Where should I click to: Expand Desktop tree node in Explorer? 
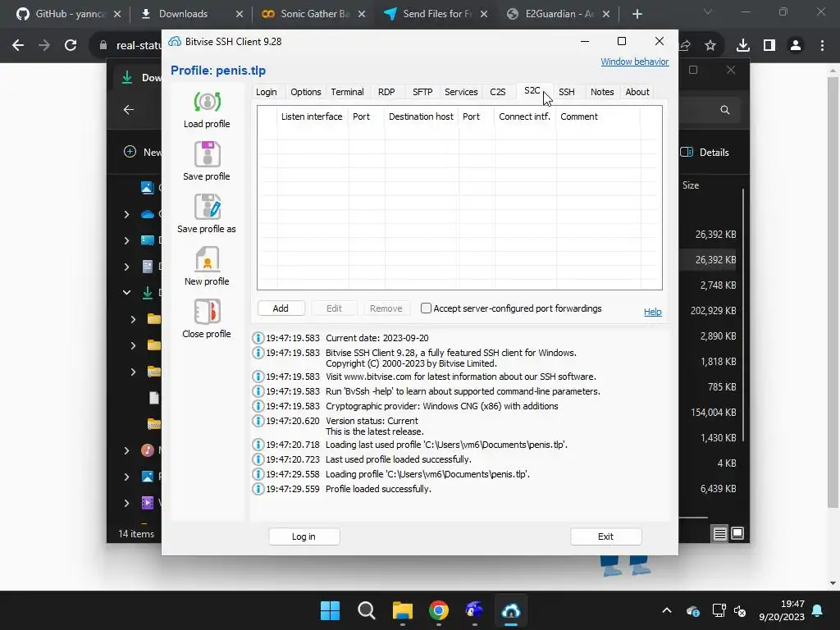(126, 240)
